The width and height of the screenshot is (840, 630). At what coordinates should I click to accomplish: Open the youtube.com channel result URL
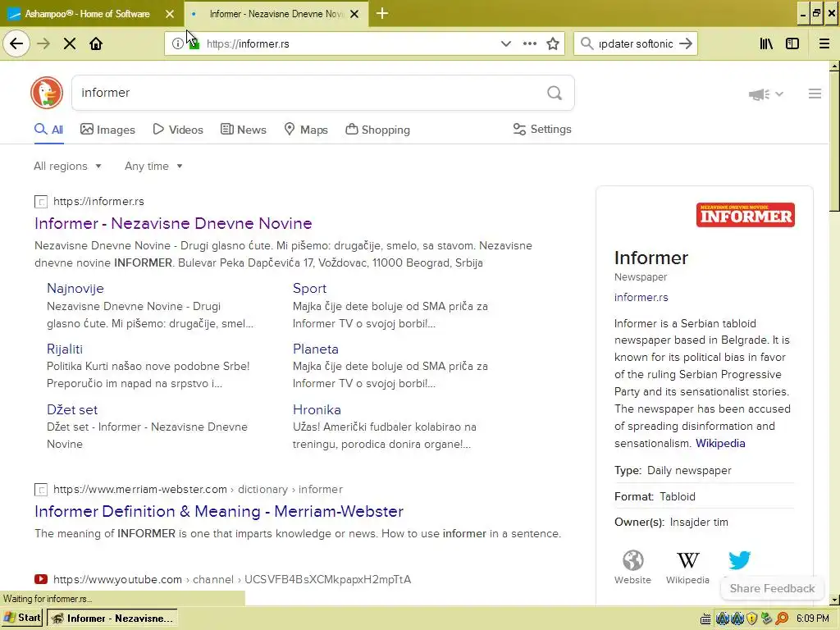click(232, 579)
